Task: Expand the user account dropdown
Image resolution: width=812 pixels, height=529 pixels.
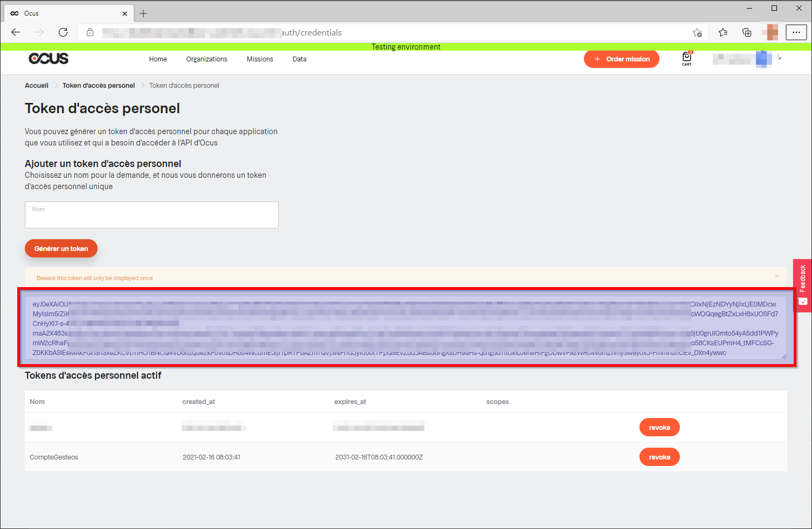Action: click(780, 58)
